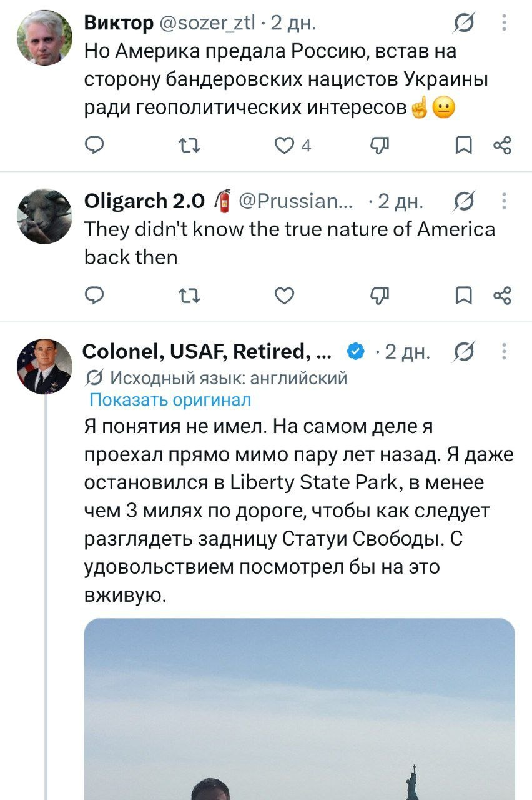Open more options menu on Виктор's tweet

click(504, 24)
